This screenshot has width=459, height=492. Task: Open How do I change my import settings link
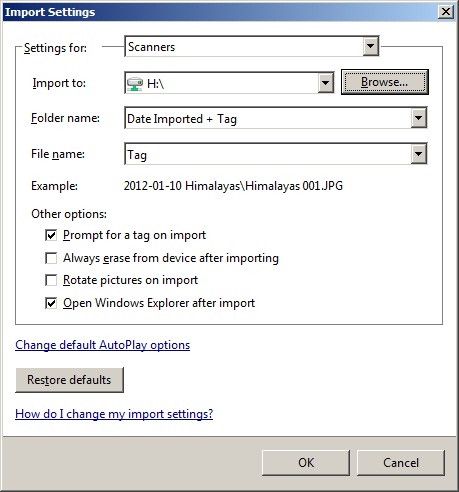point(114,414)
